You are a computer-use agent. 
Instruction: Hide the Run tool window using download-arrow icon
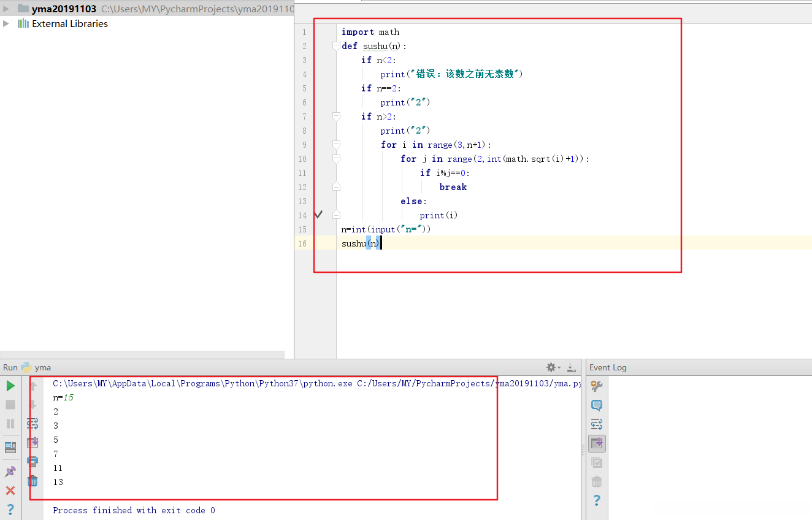(571, 367)
